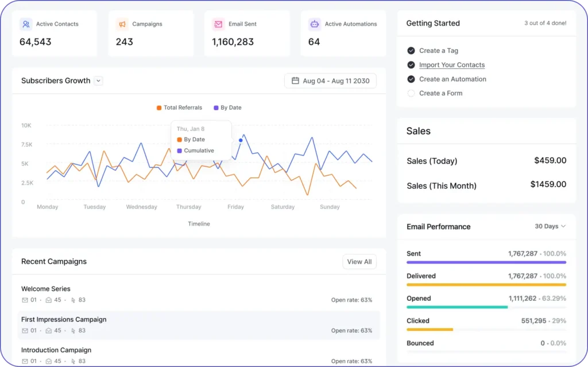
Task: Open the First Impressions Campaign row
Action: (199, 325)
